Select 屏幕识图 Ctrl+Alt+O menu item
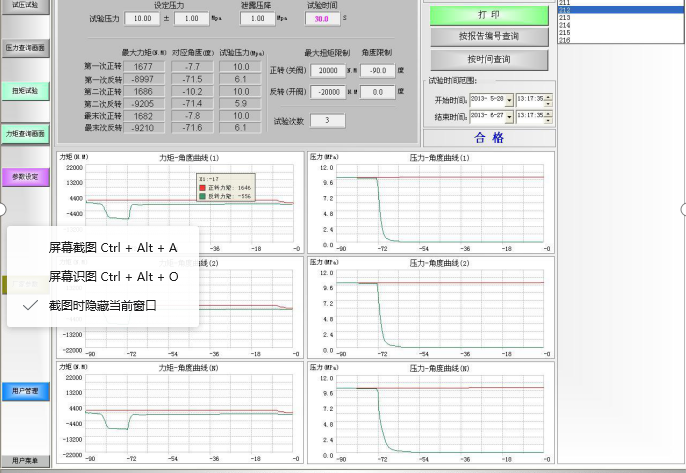 (113, 276)
